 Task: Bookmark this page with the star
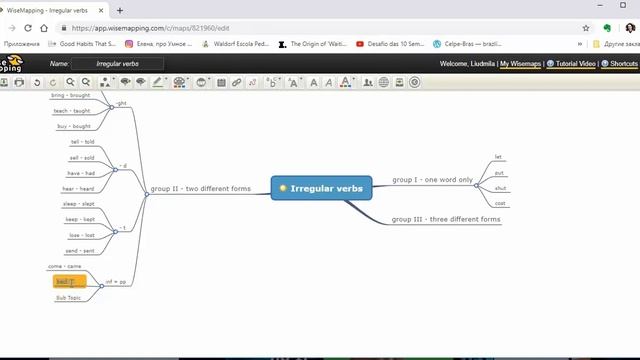click(x=586, y=28)
